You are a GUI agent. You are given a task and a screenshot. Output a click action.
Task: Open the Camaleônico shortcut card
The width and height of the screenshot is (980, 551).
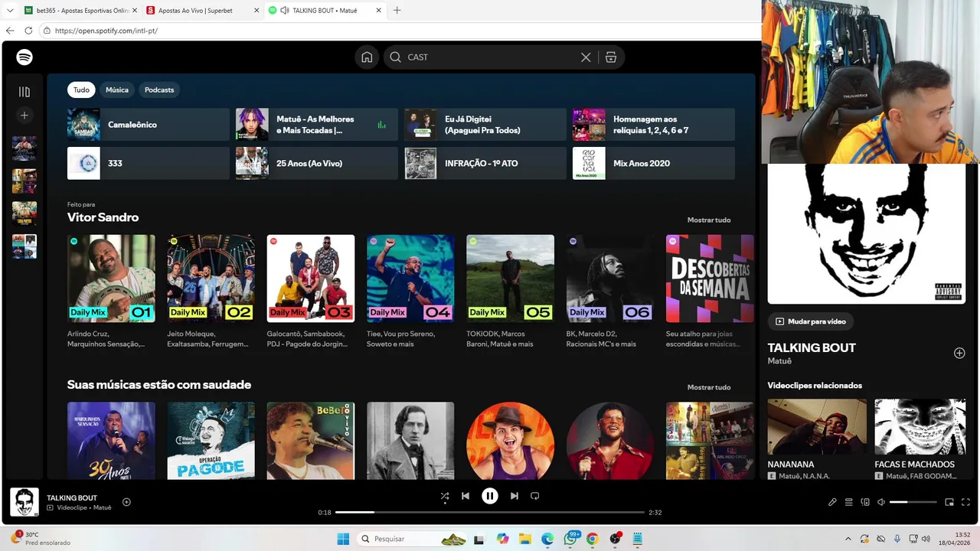coord(149,125)
